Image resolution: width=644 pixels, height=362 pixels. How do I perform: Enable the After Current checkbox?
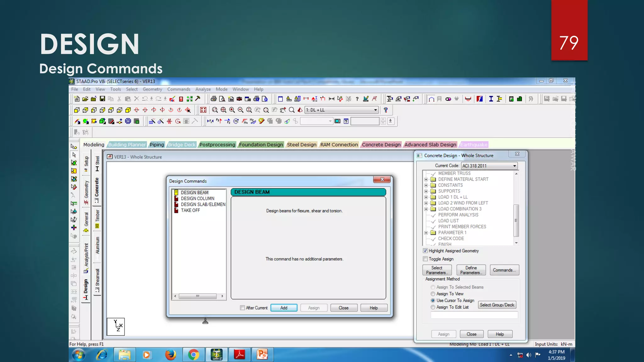[242, 308]
